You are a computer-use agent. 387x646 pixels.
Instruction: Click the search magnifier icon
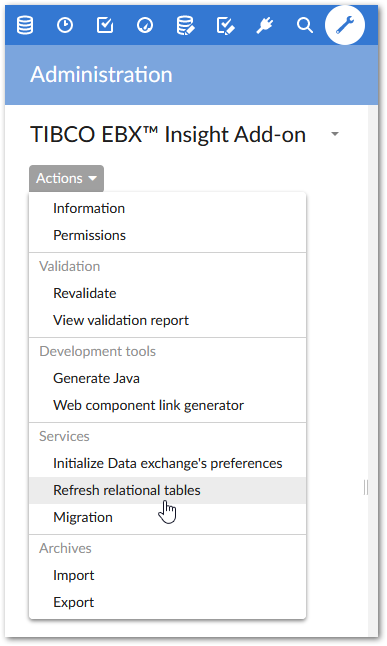tap(305, 26)
